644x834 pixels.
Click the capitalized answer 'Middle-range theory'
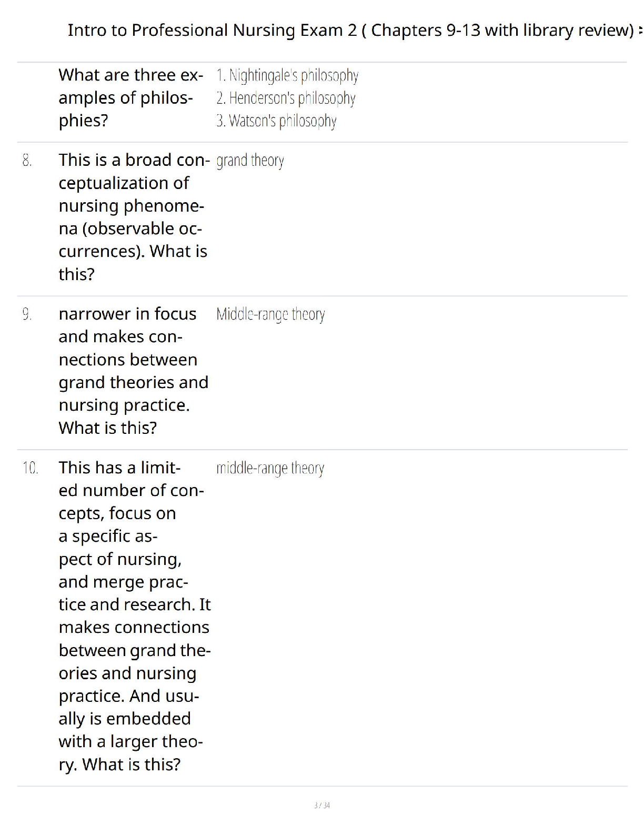270,314
